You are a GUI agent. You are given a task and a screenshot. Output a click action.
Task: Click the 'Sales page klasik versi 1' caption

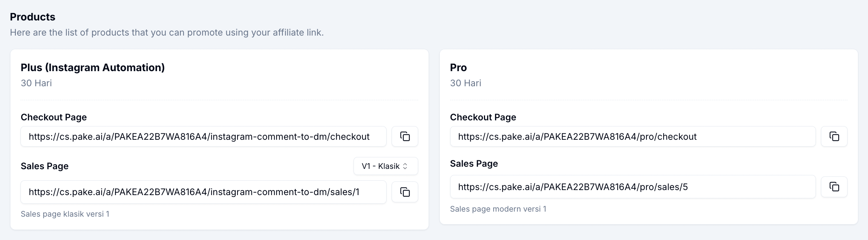(x=65, y=214)
